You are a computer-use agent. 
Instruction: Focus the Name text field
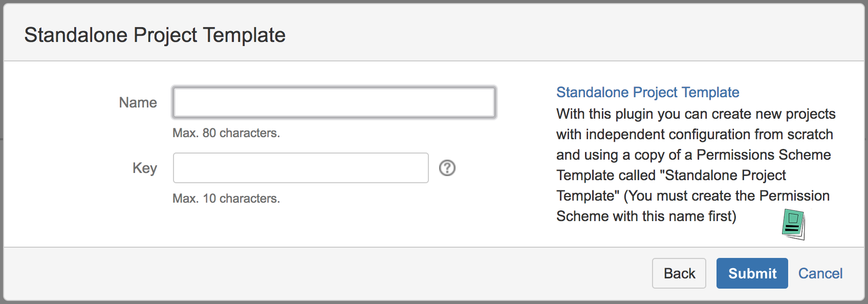pos(334,102)
